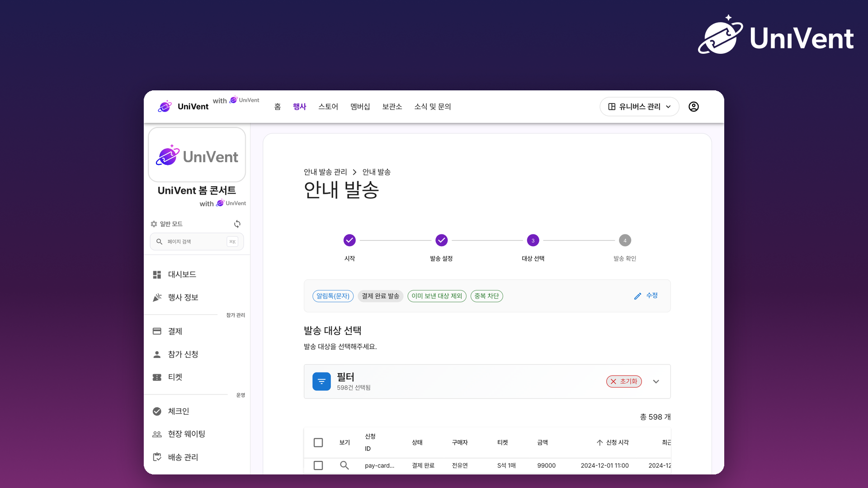Click the 구매자 column header

[x=460, y=442]
